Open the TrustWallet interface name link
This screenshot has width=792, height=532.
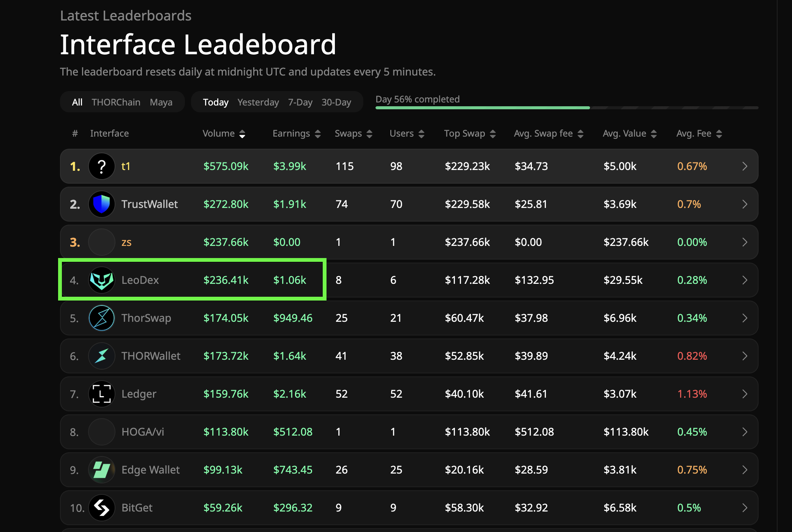pos(150,204)
